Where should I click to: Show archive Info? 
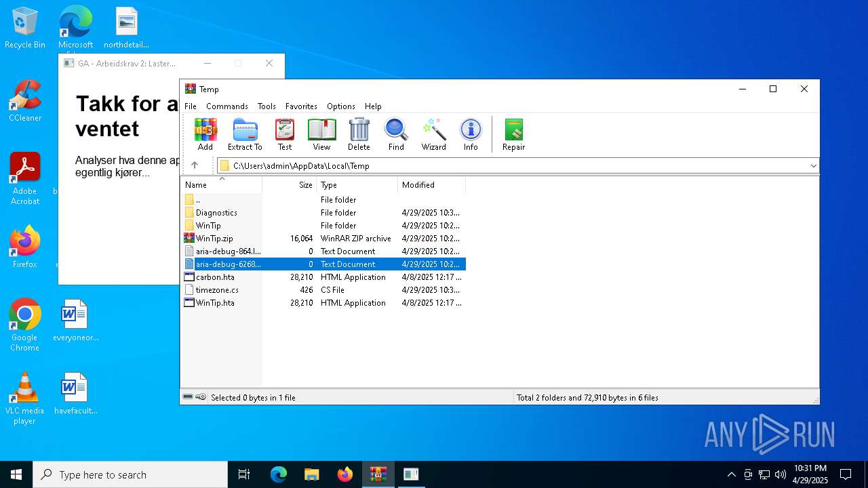click(x=471, y=134)
